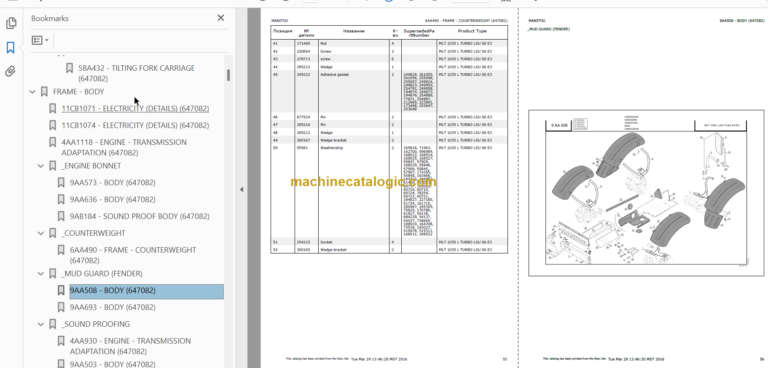Click the Bookmarks panel scrollbar thumb

click(x=228, y=75)
